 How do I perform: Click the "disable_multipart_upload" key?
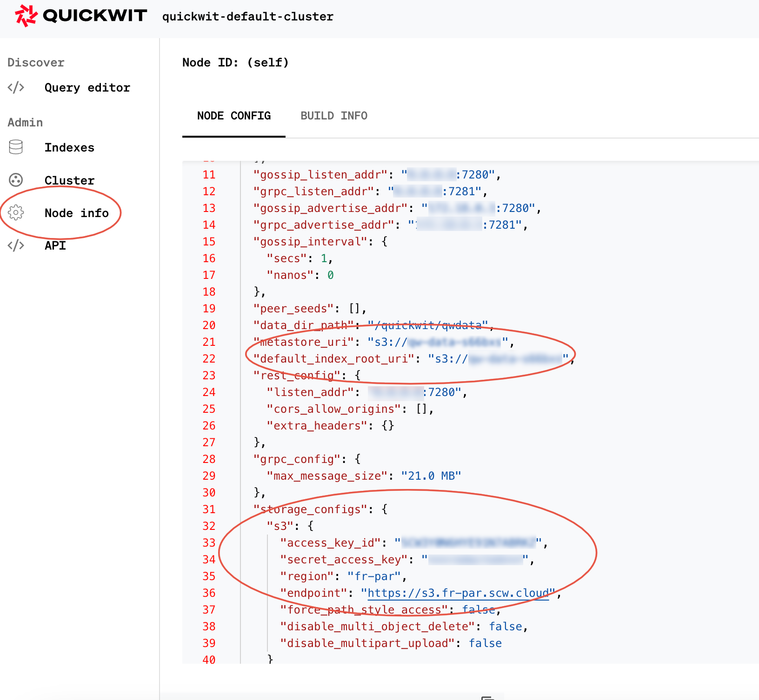point(367,643)
